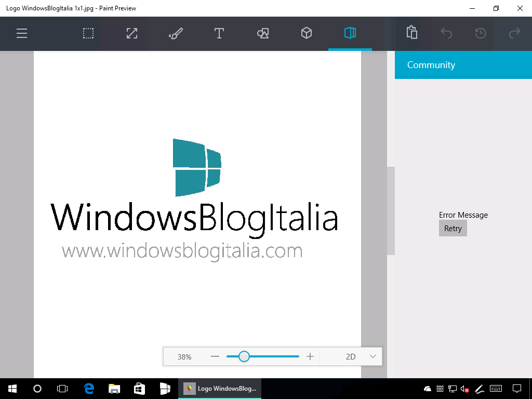Click the Error Message text
The height and width of the screenshot is (399, 532).
[463, 215]
